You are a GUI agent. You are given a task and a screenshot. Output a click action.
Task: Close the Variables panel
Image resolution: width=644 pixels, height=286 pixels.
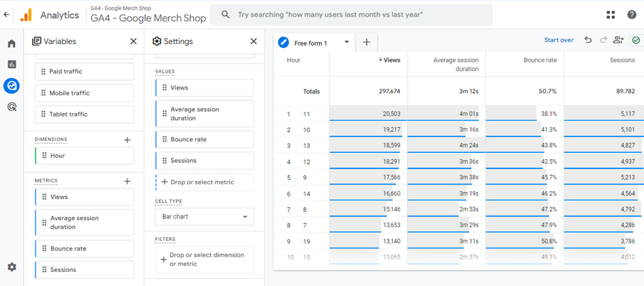pos(134,41)
